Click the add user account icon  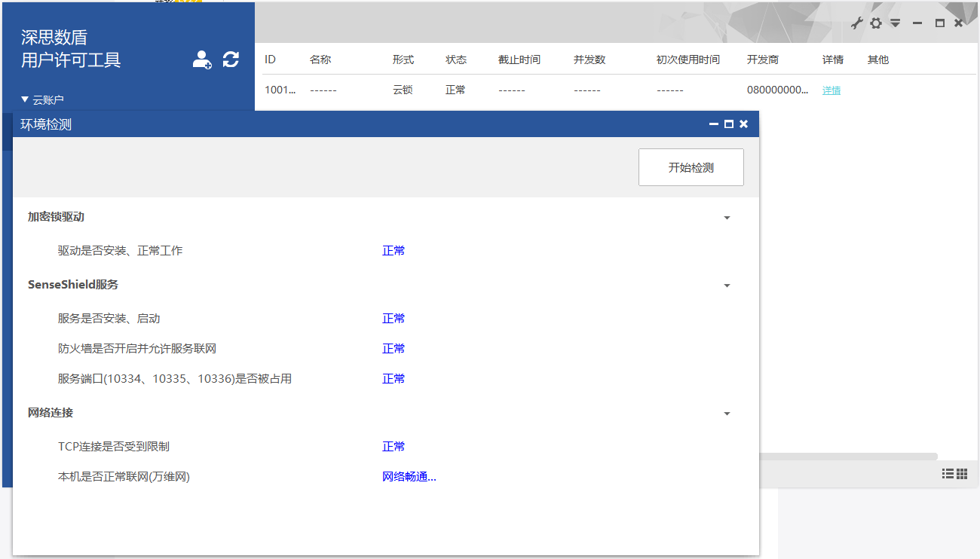pos(202,60)
